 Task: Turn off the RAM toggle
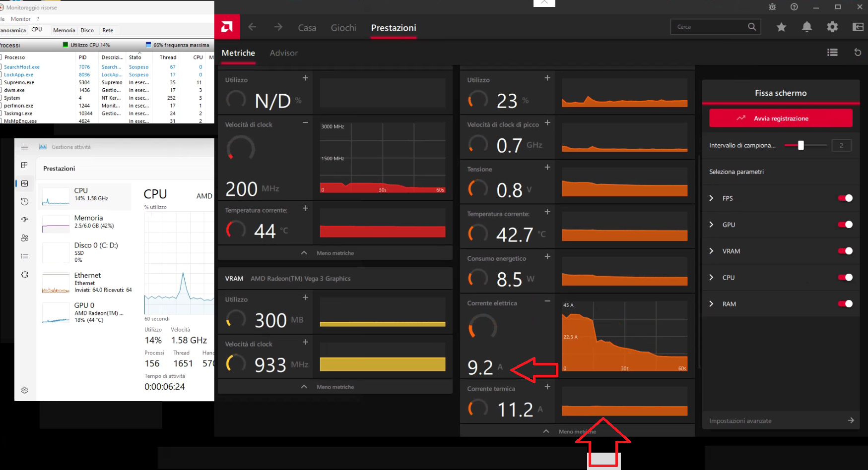pos(844,303)
